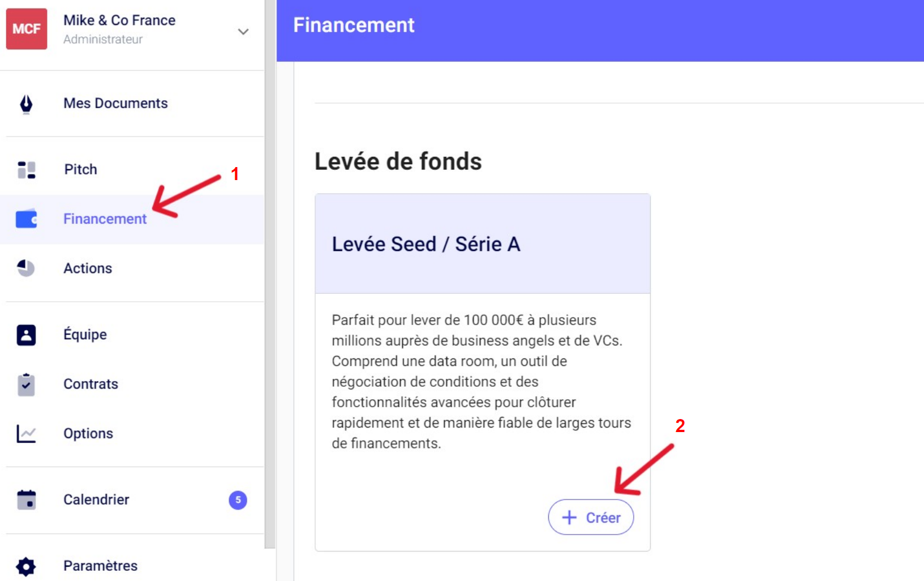
Task: Click the Calendrier calendar icon
Action: (26, 500)
